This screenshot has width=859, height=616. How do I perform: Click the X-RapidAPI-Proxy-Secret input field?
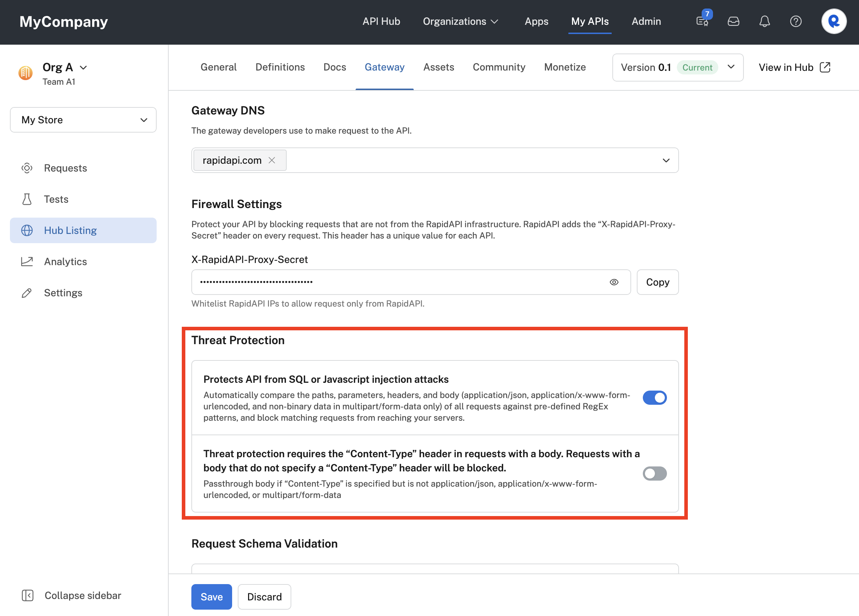[411, 282]
